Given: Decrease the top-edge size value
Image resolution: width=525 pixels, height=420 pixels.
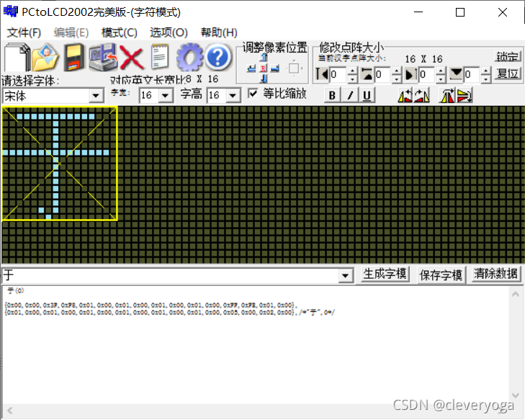Looking at the screenshot, I should coord(396,79).
